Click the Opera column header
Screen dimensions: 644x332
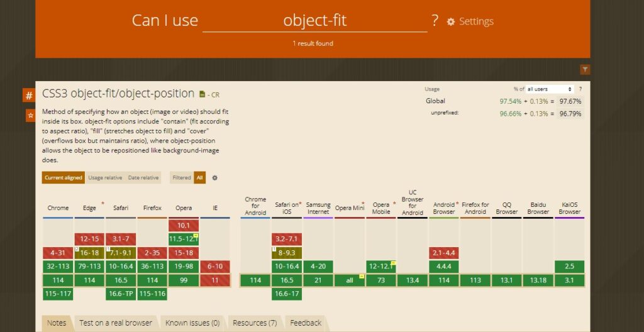[x=184, y=208]
